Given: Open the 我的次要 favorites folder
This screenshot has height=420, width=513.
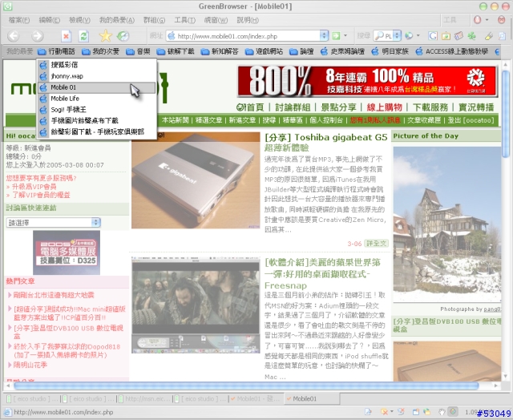Looking at the screenshot, I should coord(100,51).
